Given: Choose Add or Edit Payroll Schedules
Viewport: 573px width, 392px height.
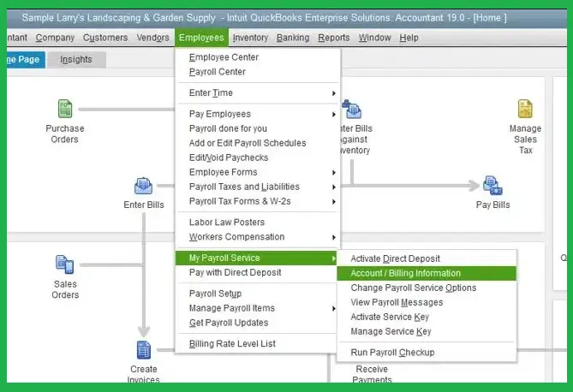Looking at the screenshot, I should tap(258, 143).
